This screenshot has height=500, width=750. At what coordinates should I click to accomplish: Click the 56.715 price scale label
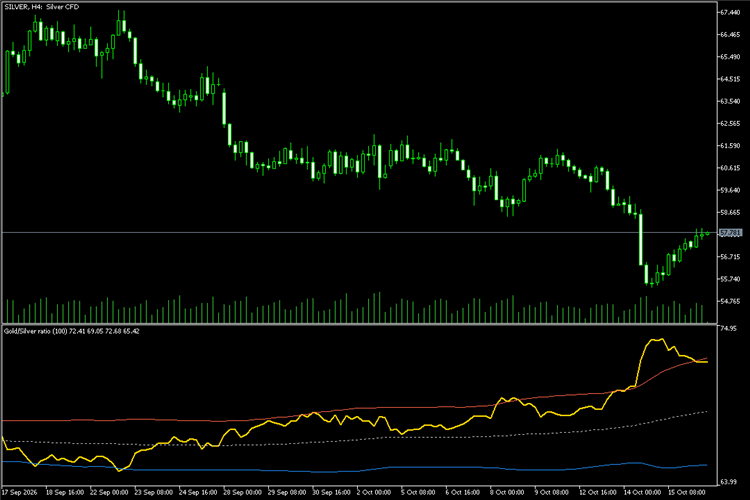(x=730, y=257)
